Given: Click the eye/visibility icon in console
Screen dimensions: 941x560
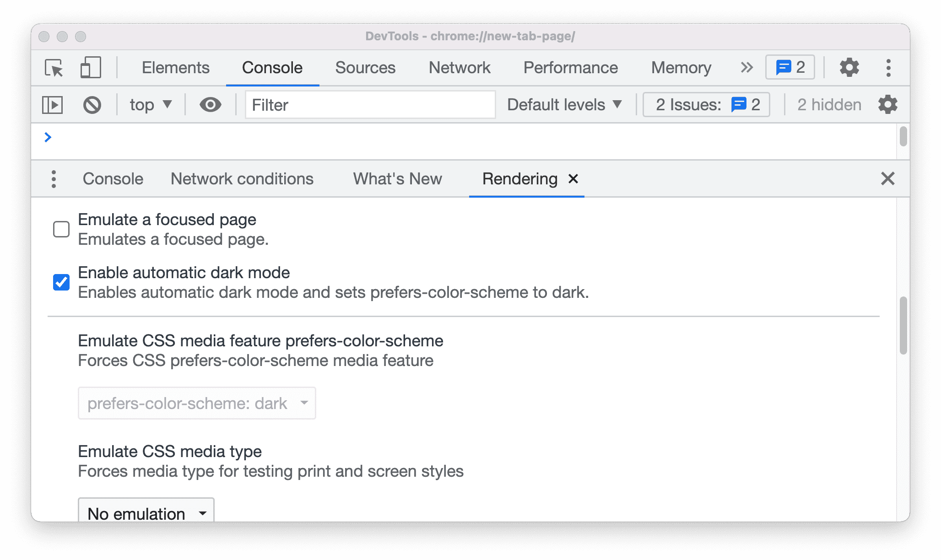Looking at the screenshot, I should [x=210, y=104].
